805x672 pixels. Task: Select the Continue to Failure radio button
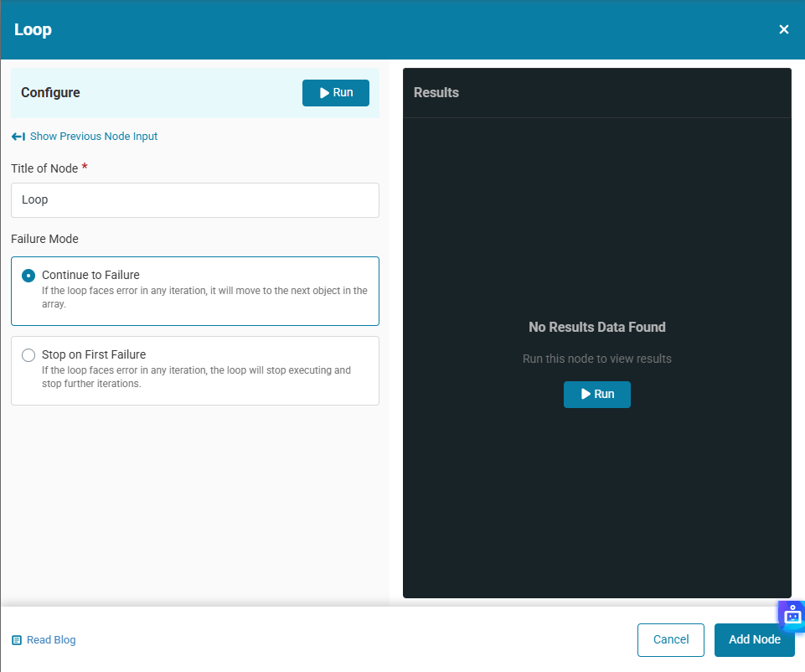coord(28,276)
